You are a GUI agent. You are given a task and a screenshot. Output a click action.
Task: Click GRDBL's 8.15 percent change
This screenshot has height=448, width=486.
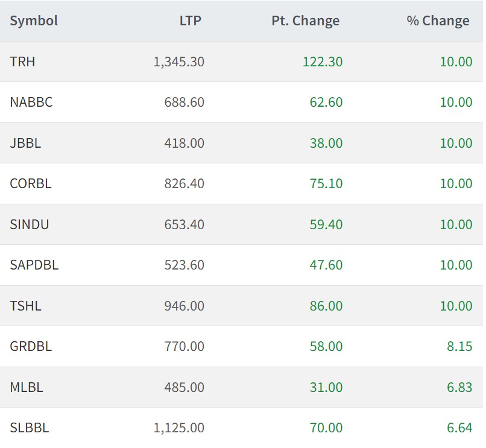click(x=459, y=347)
